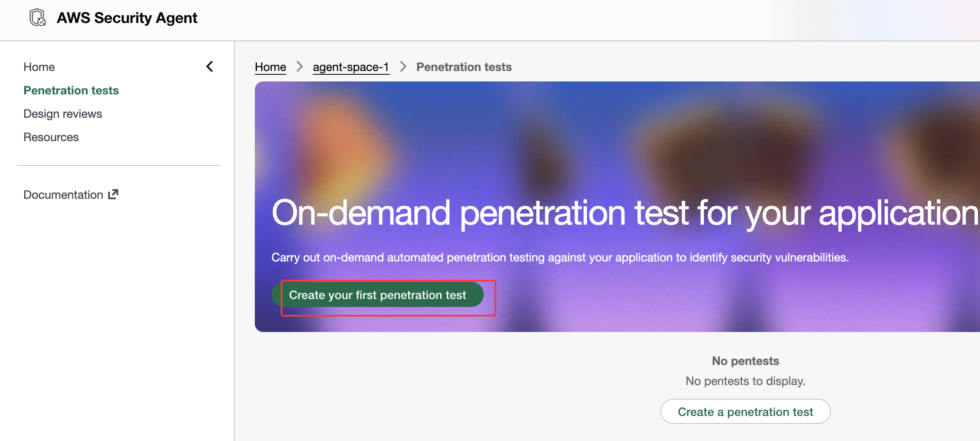Click the No pentests empty-state heading
The width and height of the screenshot is (980, 441).
point(745,361)
